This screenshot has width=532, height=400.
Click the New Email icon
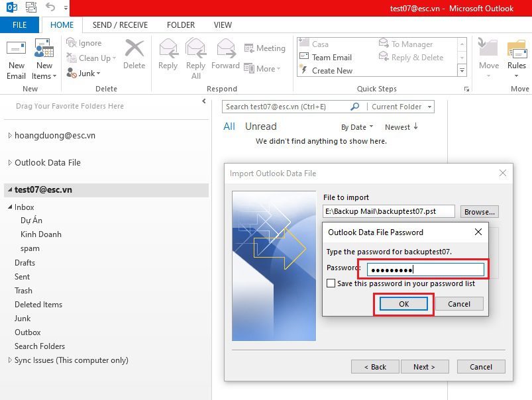(x=17, y=48)
